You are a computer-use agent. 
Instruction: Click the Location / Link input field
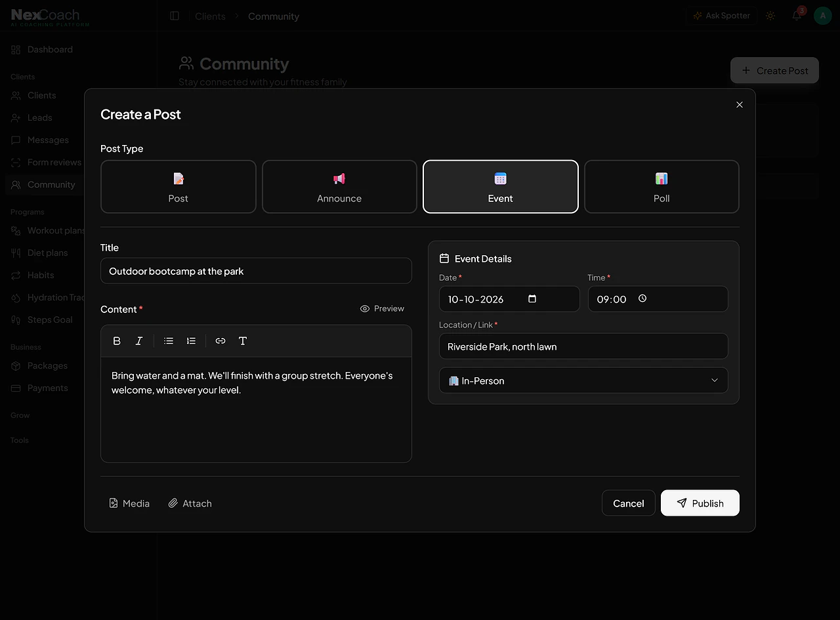pos(583,346)
